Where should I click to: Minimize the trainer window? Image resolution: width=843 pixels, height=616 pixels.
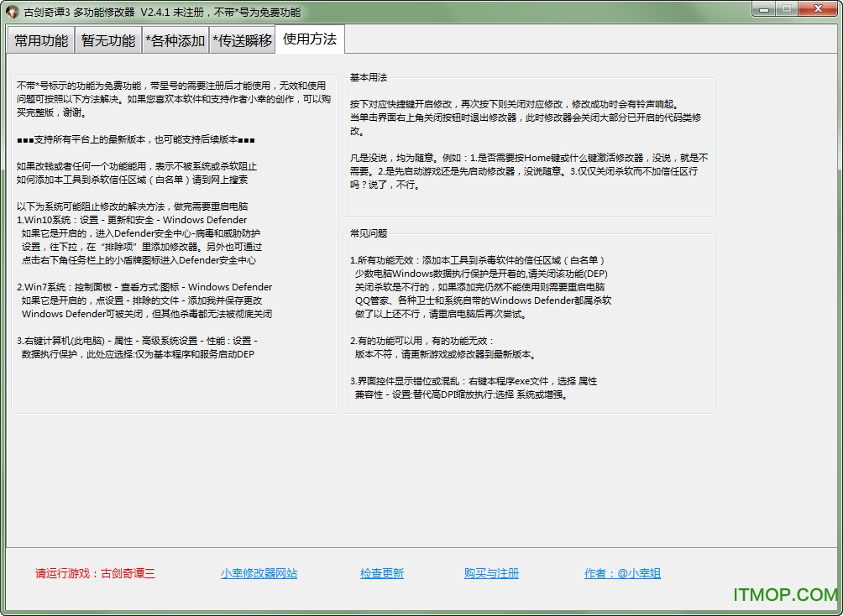click(765, 9)
